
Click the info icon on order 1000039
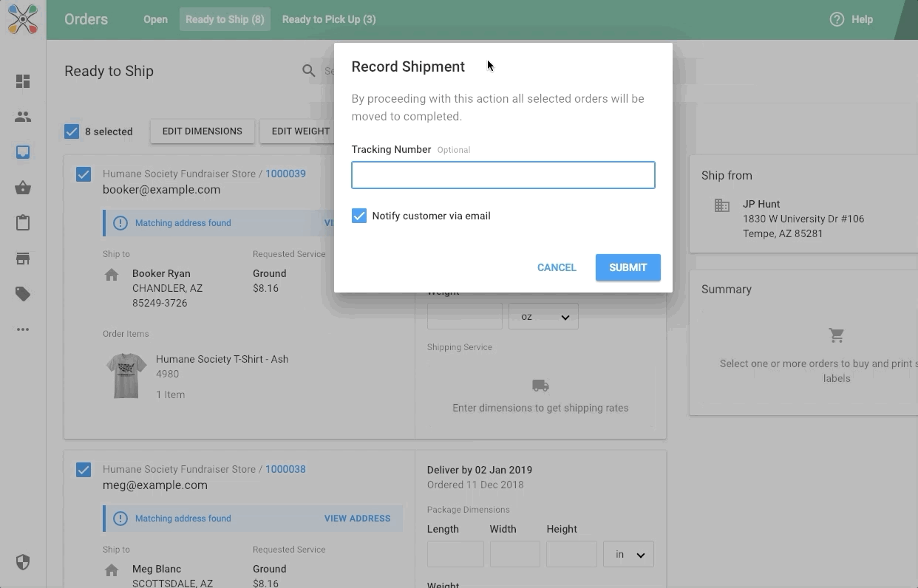(120, 223)
